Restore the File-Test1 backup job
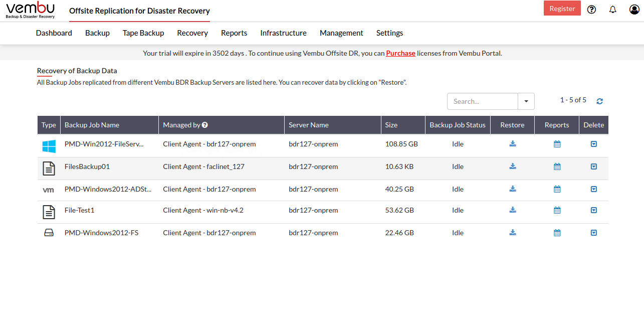This screenshot has height=332, width=644. (x=513, y=210)
